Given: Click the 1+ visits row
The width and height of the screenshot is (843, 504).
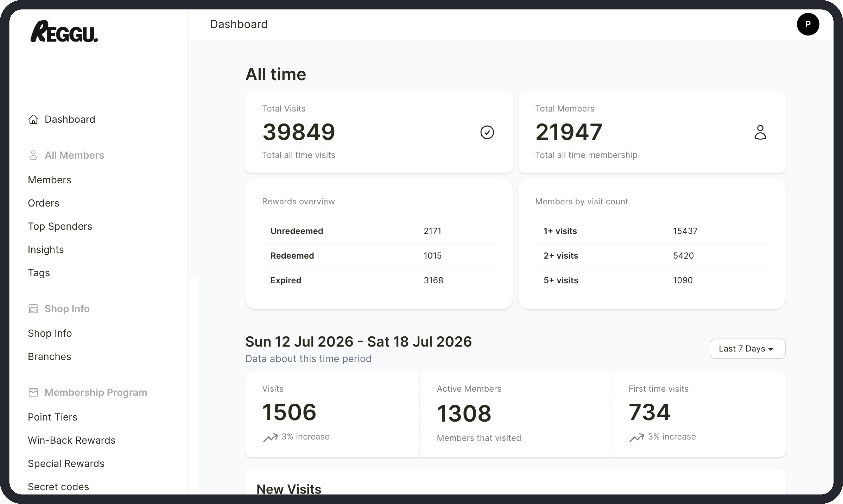Looking at the screenshot, I should tap(652, 231).
